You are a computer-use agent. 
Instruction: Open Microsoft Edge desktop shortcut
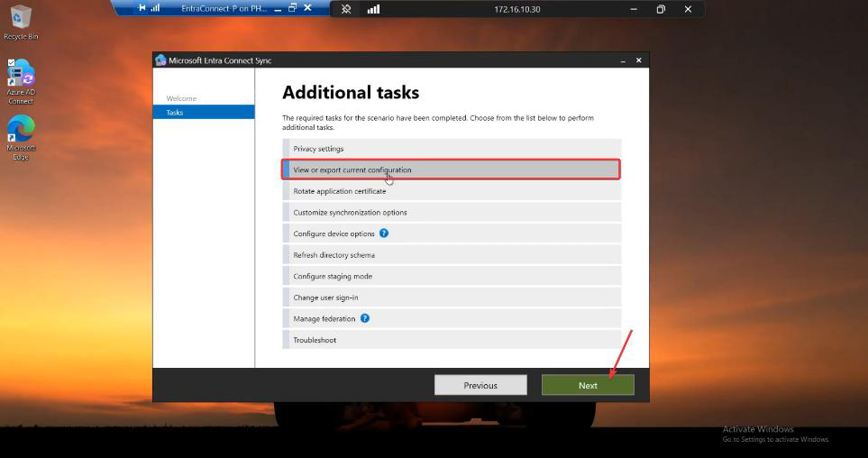coord(21,137)
